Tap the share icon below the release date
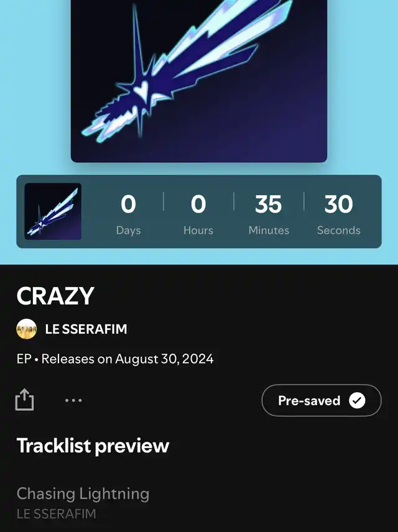This screenshot has height=532, width=398. [x=24, y=400]
